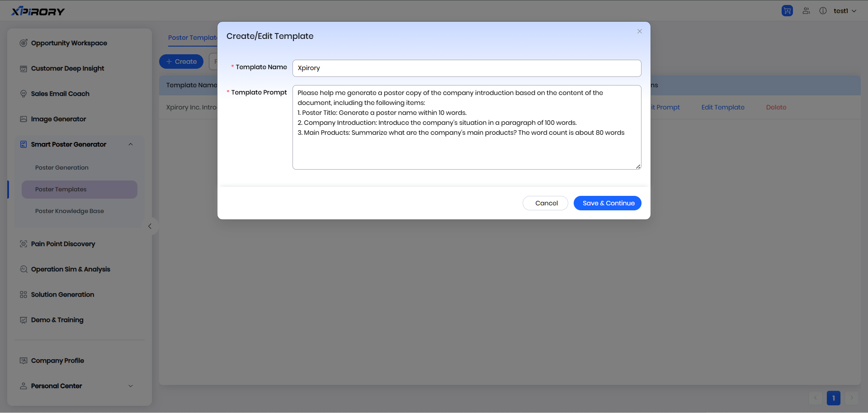This screenshot has height=413, width=868.
Task: Open the user contacts icon in header
Action: (806, 11)
